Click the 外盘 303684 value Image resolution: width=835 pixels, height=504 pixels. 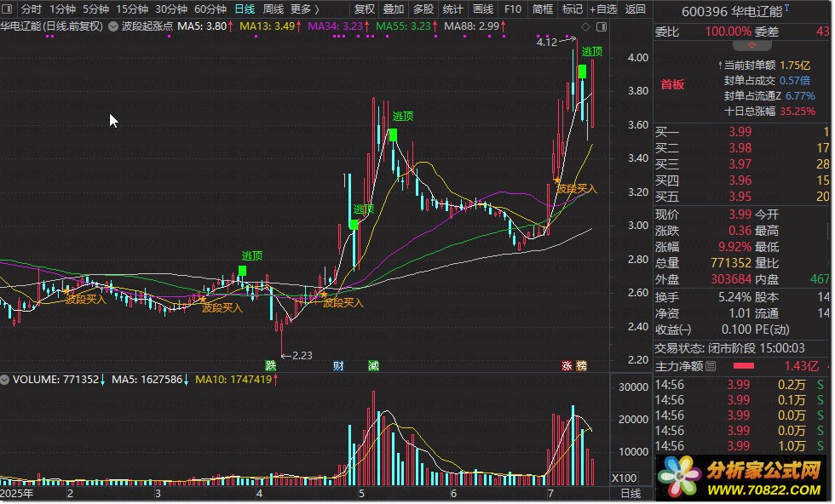click(731, 279)
